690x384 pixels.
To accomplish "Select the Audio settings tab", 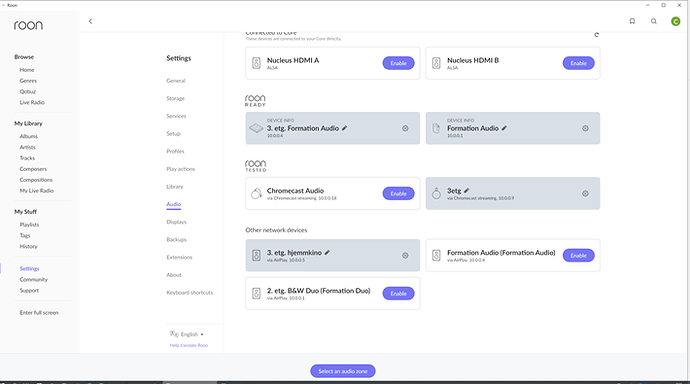I will coord(173,204).
